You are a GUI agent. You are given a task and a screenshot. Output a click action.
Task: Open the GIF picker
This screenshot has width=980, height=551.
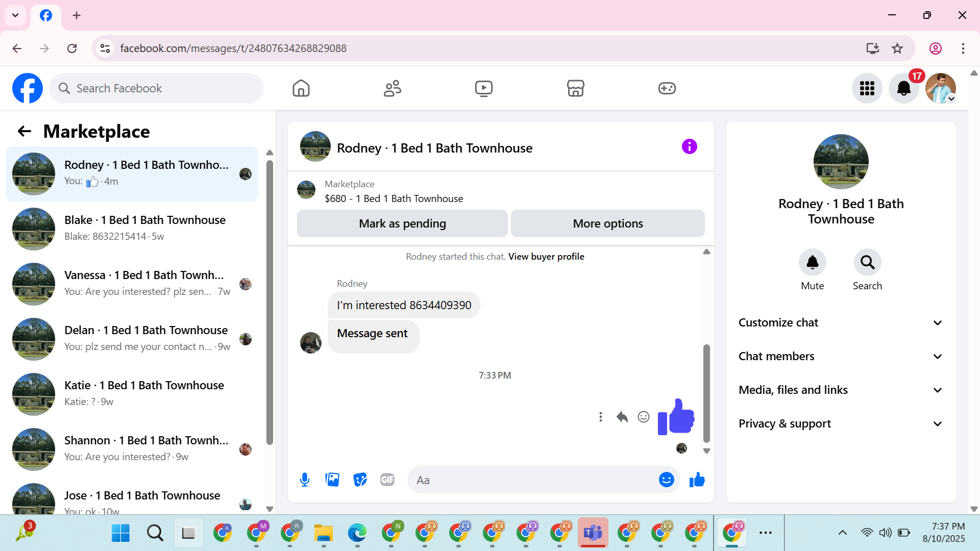[x=387, y=480]
